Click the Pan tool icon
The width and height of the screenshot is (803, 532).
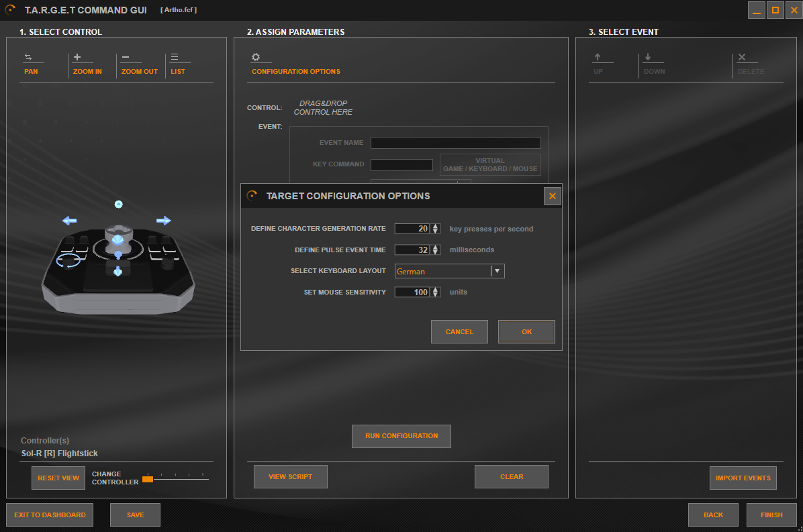coord(28,58)
